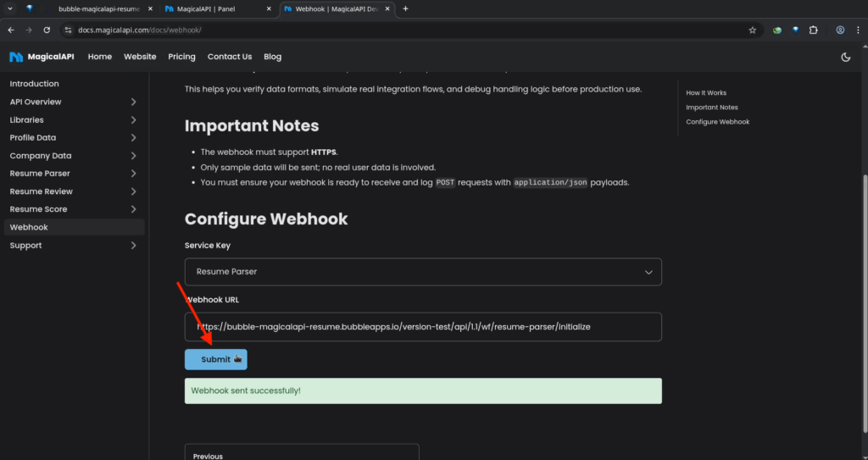Open Blog in top navigation

pyautogui.click(x=272, y=57)
